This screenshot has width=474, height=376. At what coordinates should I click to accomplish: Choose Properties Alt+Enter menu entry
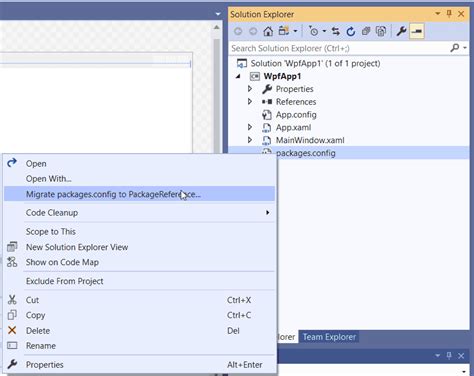[x=139, y=365]
